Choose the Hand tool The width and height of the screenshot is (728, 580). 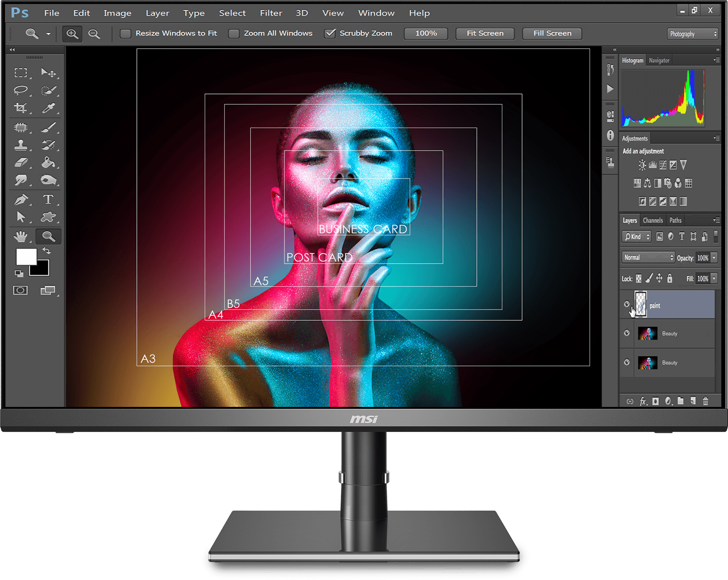(x=20, y=236)
